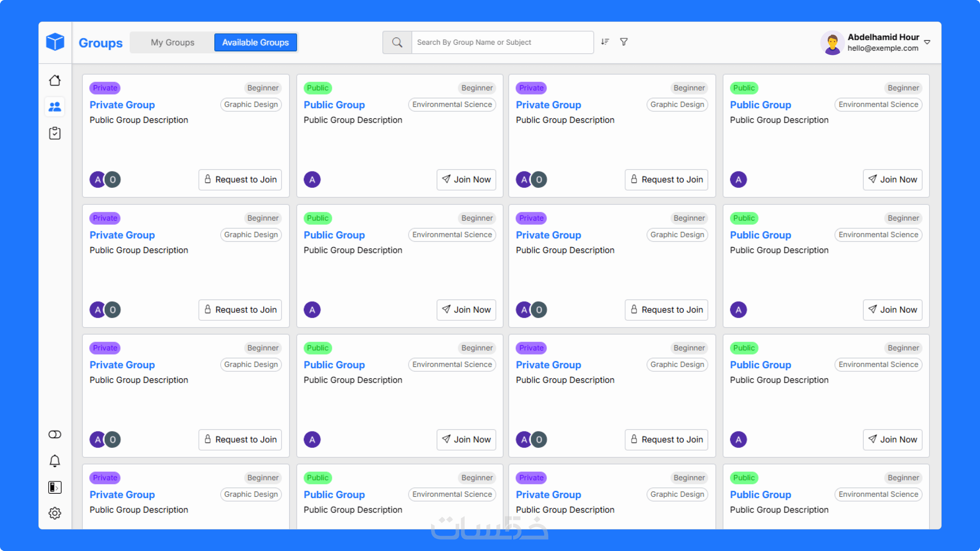
Task: Open the Home sidebar icon
Action: click(55, 80)
